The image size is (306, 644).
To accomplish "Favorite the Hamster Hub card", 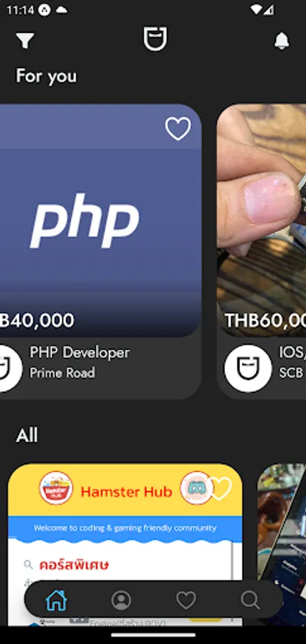I will pyautogui.click(x=221, y=489).
